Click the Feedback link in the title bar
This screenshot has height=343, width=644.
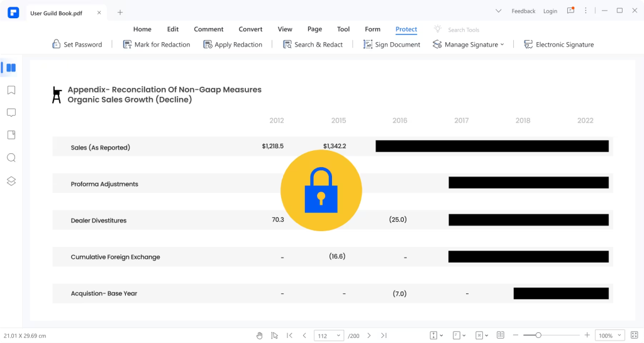[x=523, y=11]
